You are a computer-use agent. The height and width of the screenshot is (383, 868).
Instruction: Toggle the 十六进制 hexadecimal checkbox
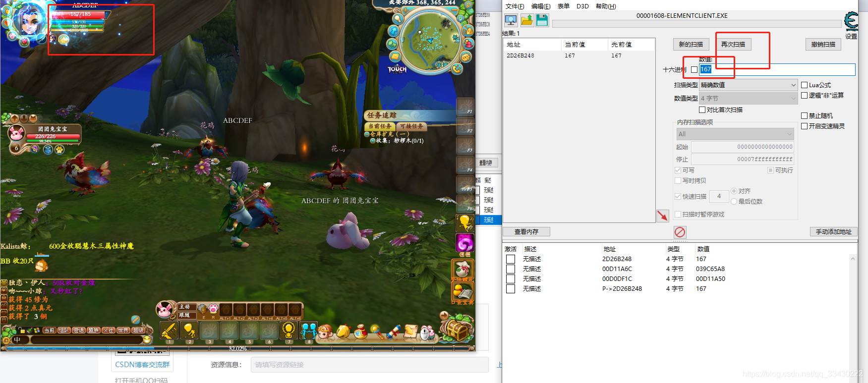tap(694, 70)
